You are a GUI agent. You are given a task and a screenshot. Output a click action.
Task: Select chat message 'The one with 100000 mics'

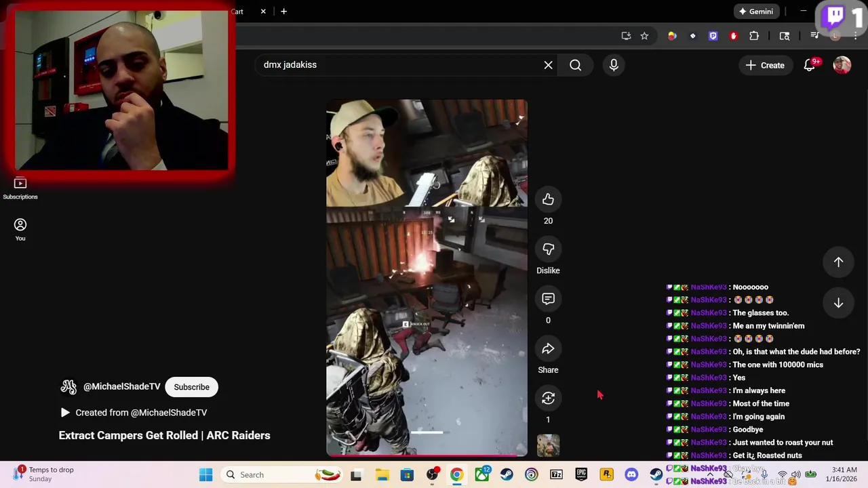pos(778,365)
